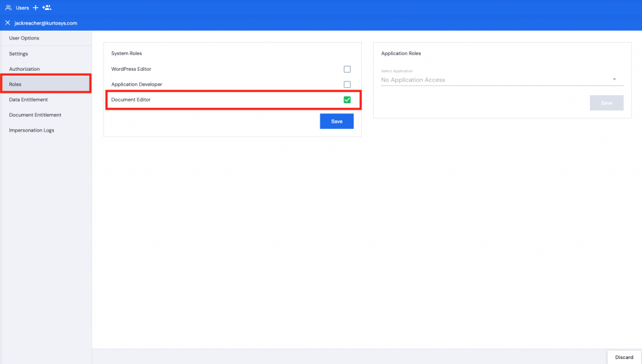Screen dimensions: 642x364
Task: Click the Users label in header
Action: tap(23, 8)
